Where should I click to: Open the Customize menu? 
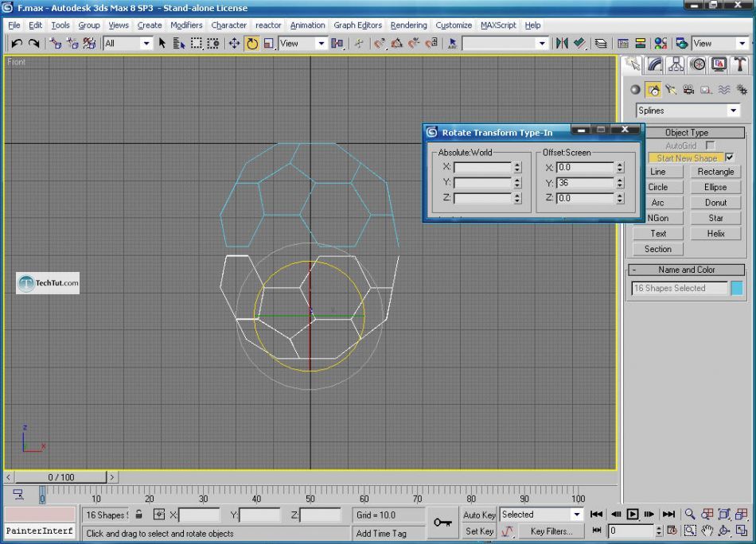[454, 25]
